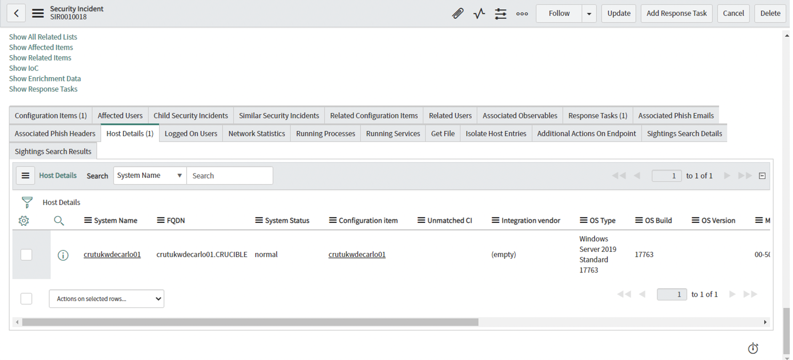
Task: Select the Network Statistics tab
Action: click(x=256, y=134)
